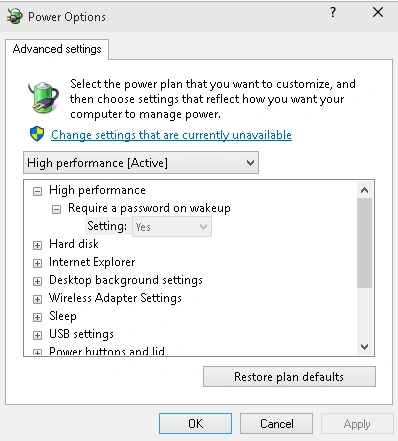Collapse Require a password on wakeup

(x=56, y=209)
